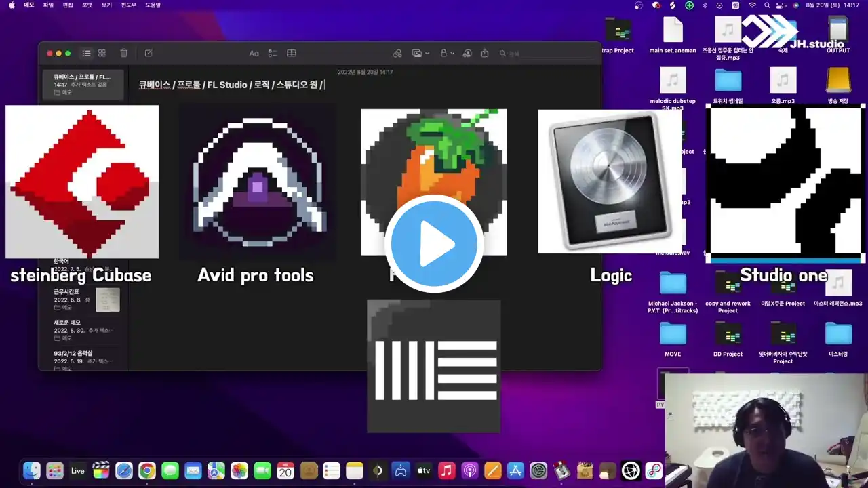Select the MOVE folder on desktop

673,338
